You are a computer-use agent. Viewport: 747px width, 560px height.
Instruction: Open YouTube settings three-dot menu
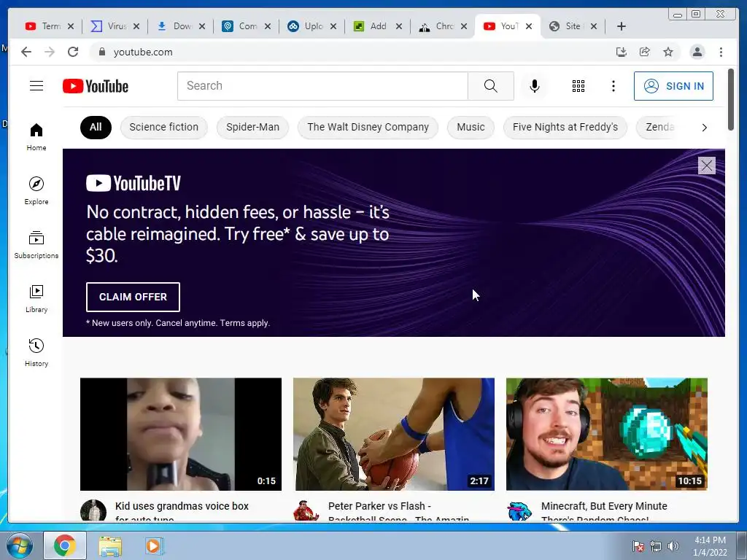tap(613, 86)
